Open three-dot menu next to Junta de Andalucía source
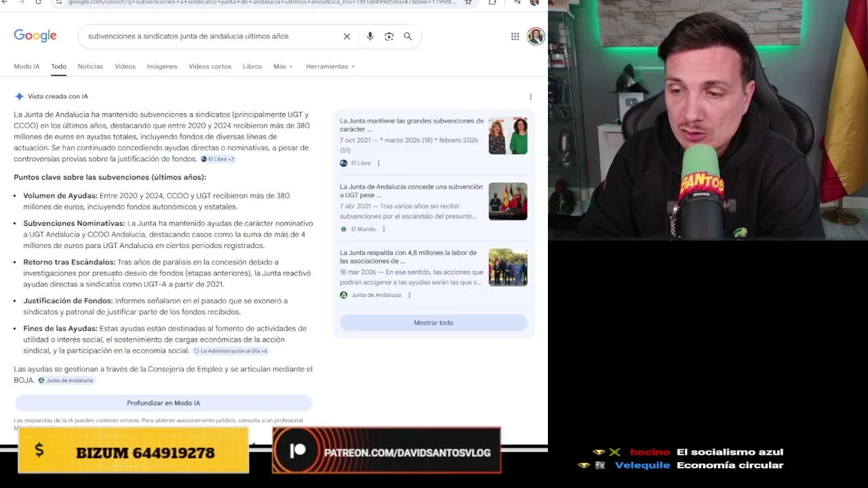 [409, 295]
